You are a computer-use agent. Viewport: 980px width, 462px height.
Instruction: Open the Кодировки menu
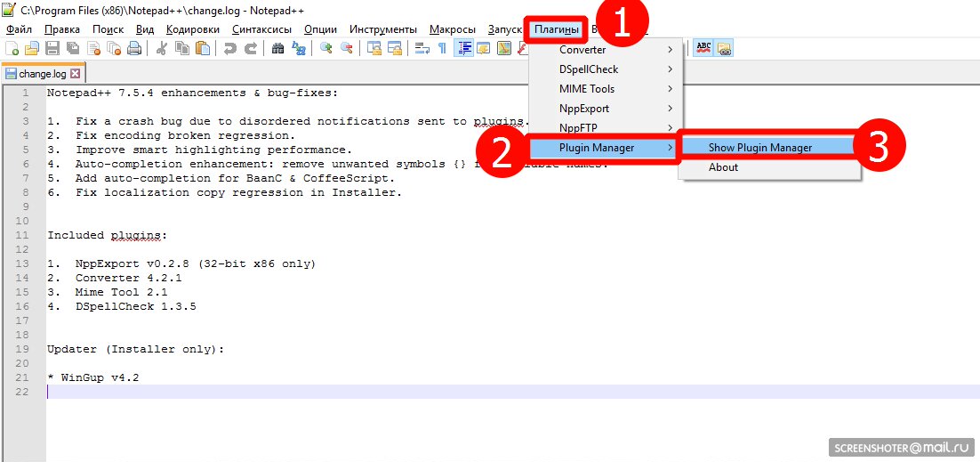(193, 29)
